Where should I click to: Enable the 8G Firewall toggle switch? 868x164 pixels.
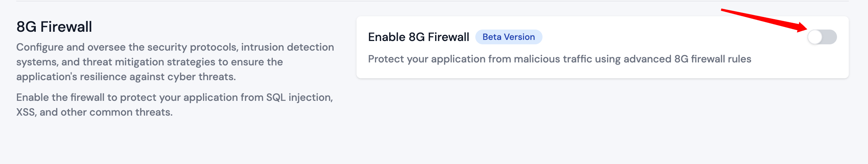point(822,37)
